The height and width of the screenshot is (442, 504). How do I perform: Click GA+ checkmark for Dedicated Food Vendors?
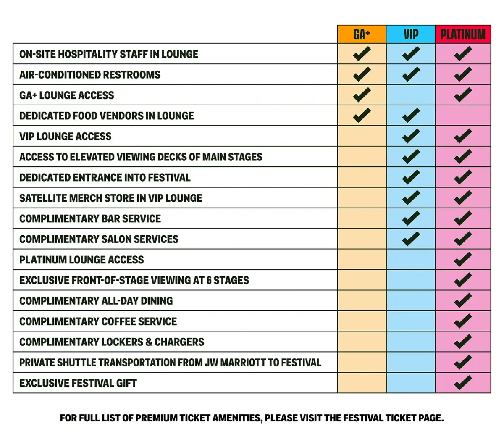point(362,116)
